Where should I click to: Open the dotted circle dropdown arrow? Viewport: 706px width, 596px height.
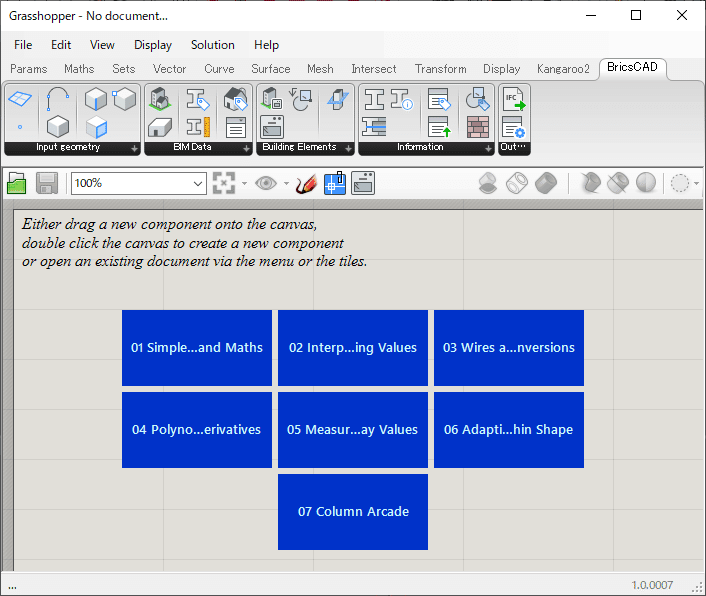point(696,183)
